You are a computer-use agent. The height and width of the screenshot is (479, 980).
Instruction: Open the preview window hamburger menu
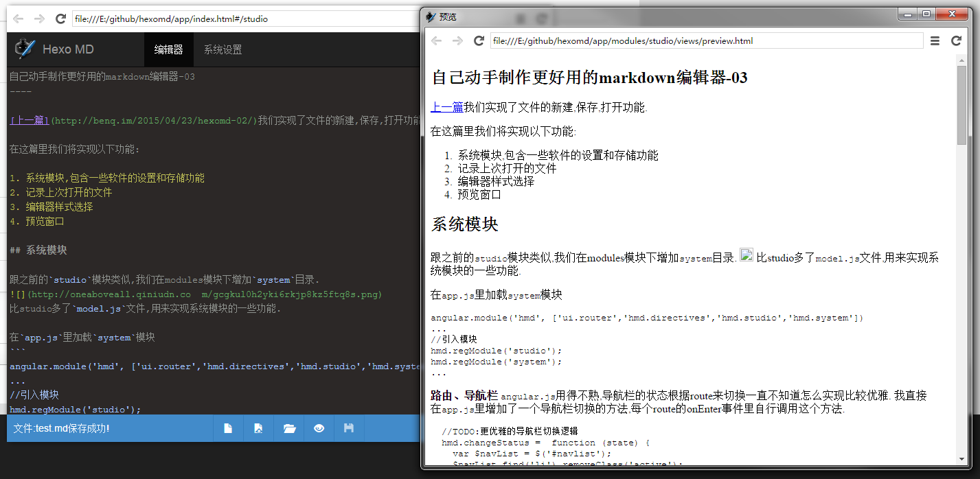coord(935,41)
